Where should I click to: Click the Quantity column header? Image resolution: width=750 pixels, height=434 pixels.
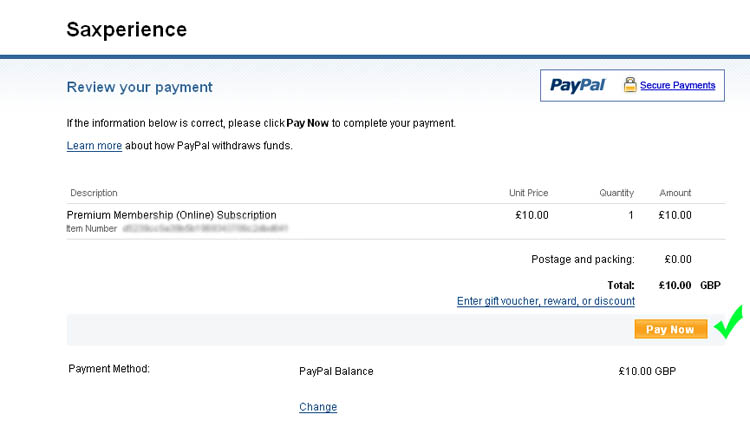click(616, 193)
